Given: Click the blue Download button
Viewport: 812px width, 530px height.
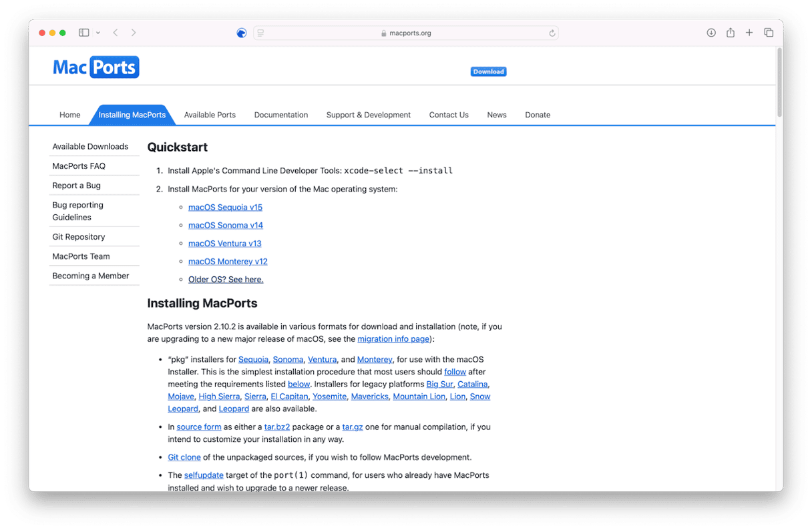Looking at the screenshot, I should pyautogui.click(x=488, y=71).
